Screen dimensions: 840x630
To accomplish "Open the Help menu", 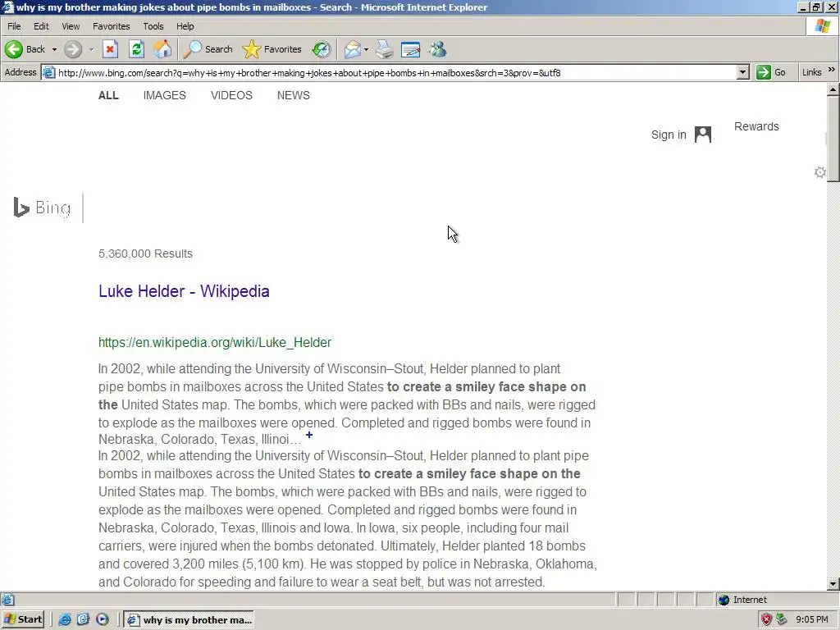I will click(185, 26).
